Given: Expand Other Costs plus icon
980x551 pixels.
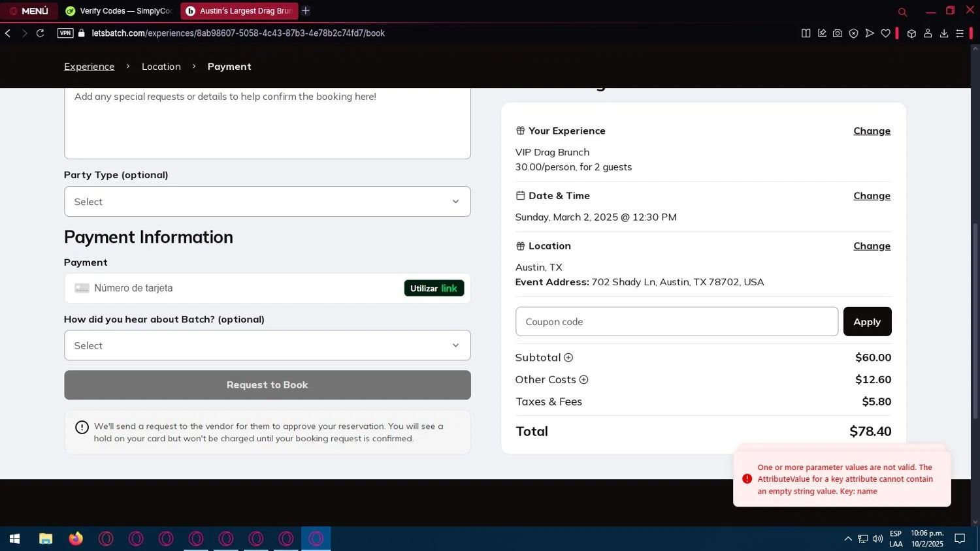Looking at the screenshot, I should pyautogui.click(x=583, y=380).
